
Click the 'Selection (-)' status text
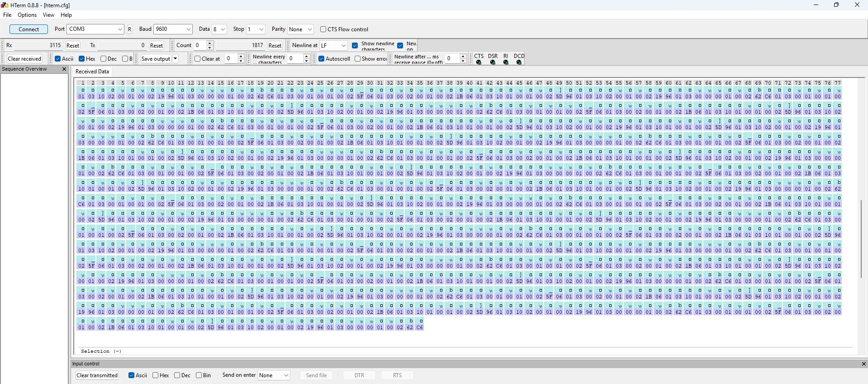[101, 351]
